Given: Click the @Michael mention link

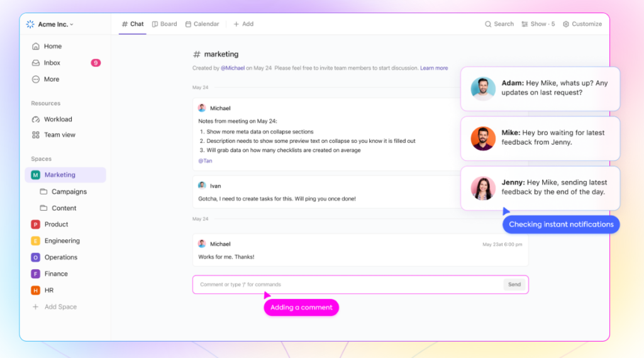Looking at the screenshot, I should (x=233, y=68).
